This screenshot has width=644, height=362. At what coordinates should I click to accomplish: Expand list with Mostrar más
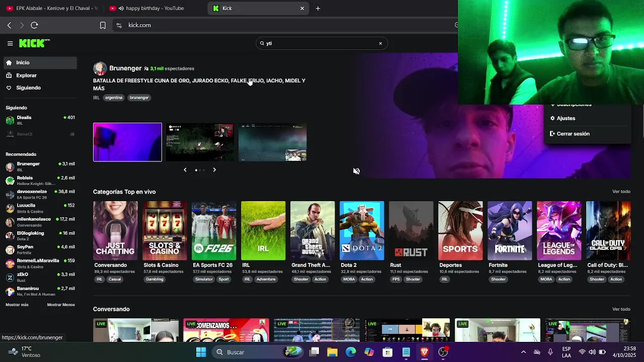17,305
